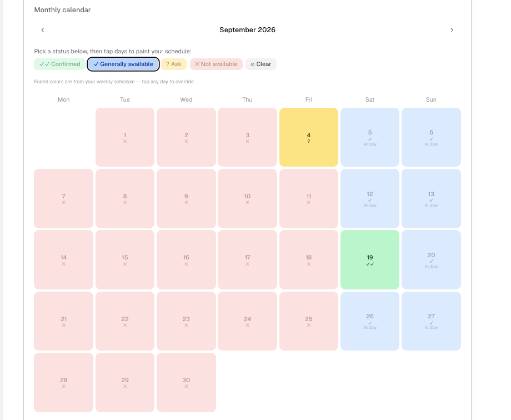This screenshot has width=511, height=420.
Task: Tap Sunday September 20 cell
Action: (x=431, y=260)
